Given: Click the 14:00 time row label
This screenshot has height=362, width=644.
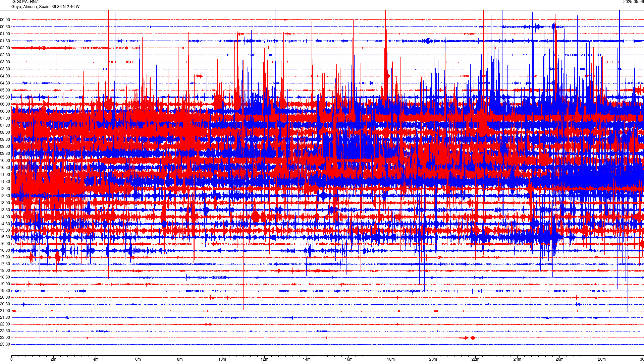Looking at the screenshot, I should (5, 217).
